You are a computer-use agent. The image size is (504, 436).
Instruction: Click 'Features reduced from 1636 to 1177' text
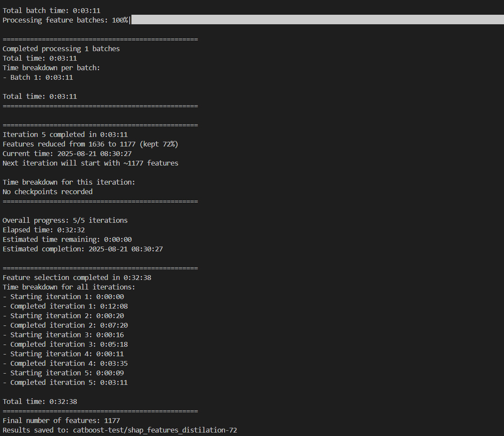pos(90,144)
